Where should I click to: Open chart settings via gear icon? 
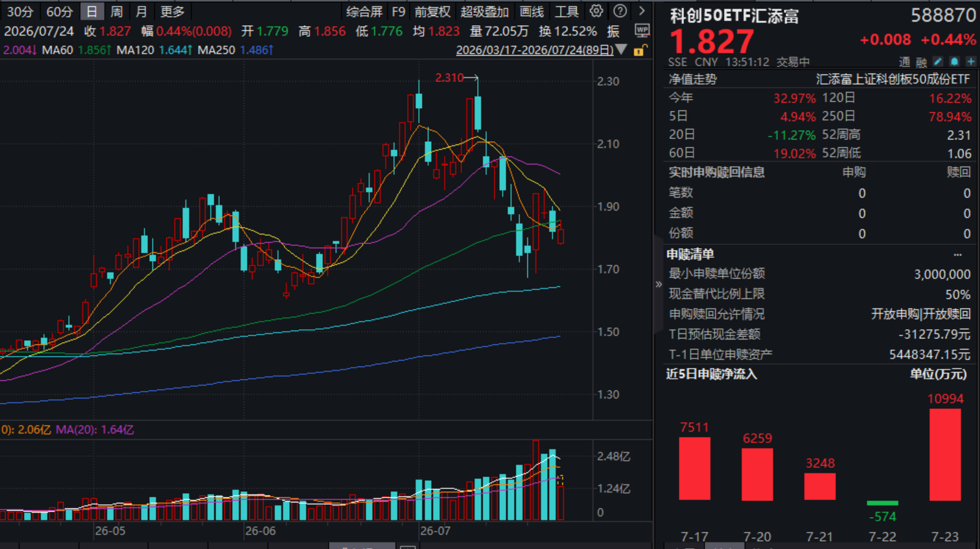(596, 11)
